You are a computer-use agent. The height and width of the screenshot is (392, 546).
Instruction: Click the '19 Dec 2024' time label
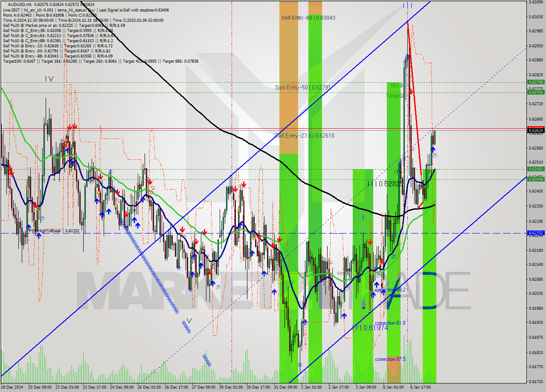[x=12, y=387]
